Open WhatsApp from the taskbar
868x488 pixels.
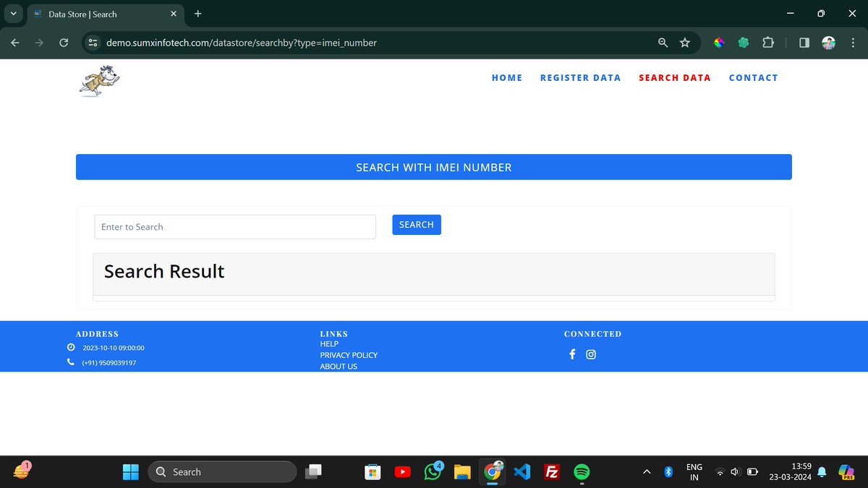point(433,471)
